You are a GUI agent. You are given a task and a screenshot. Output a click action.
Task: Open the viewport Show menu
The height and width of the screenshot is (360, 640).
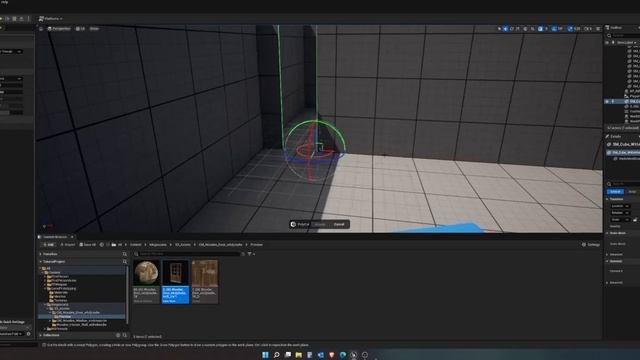tap(94, 29)
